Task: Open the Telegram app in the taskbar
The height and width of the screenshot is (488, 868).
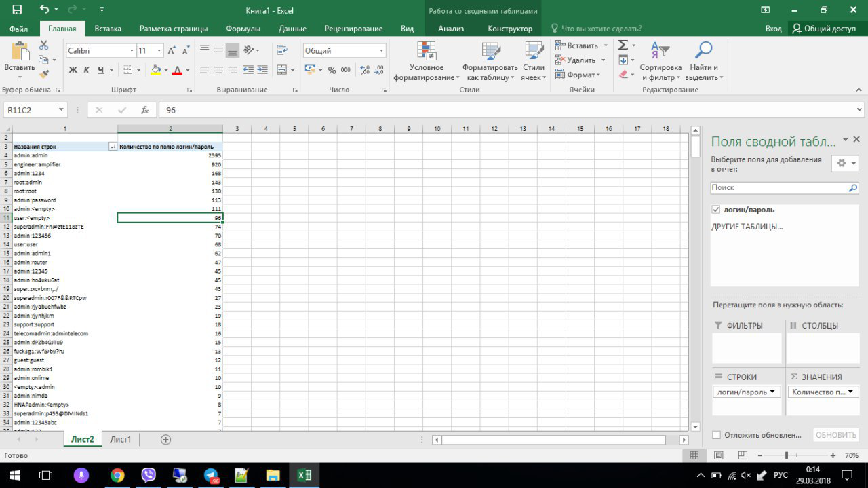Action: [x=212, y=475]
